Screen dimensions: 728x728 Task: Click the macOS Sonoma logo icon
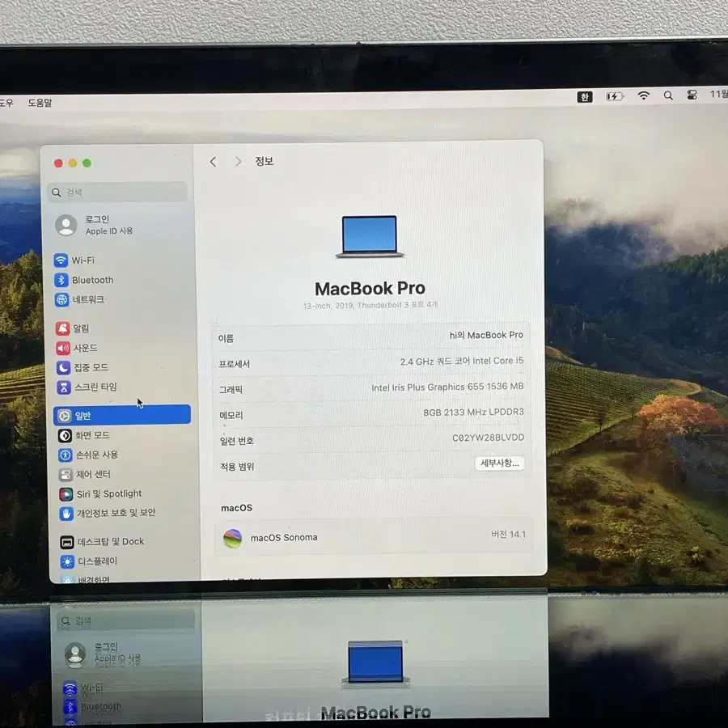click(x=233, y=539)
